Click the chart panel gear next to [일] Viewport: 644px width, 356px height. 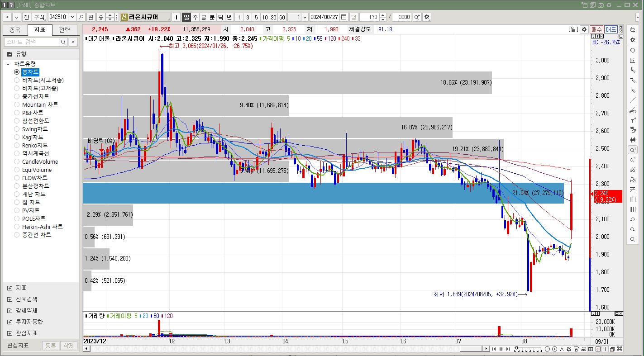coord(584,29)
